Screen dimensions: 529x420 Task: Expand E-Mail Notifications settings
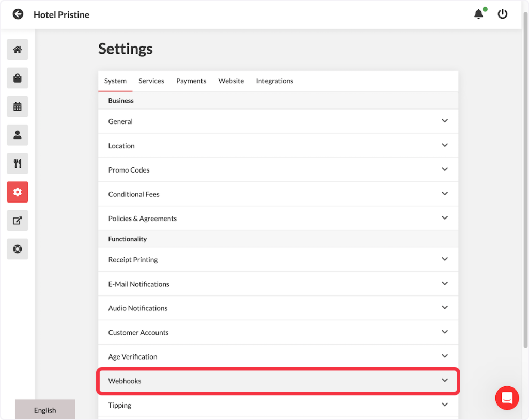click(278, 284)
